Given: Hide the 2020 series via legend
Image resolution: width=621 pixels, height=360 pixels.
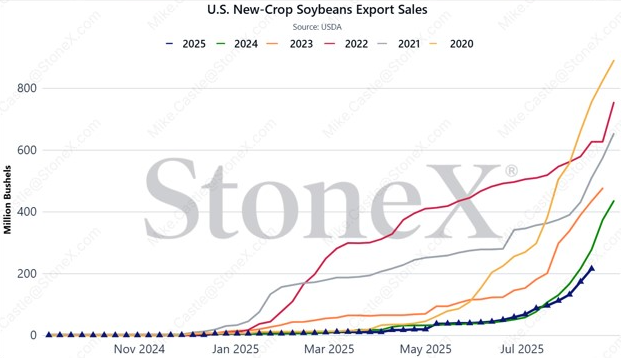Looking at the screenshot, I should coord(451,44).
